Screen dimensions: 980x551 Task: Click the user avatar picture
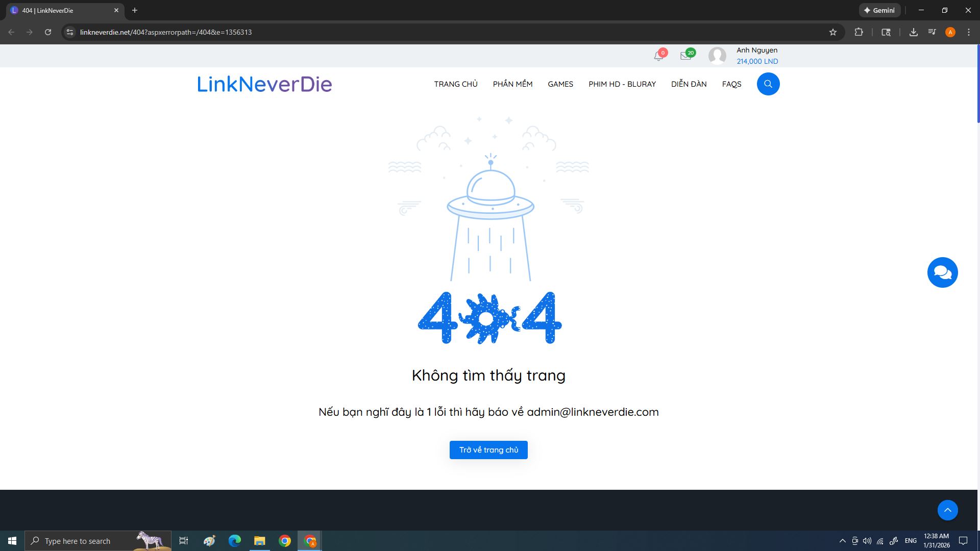pyautogui.click(x=717, y=56)
